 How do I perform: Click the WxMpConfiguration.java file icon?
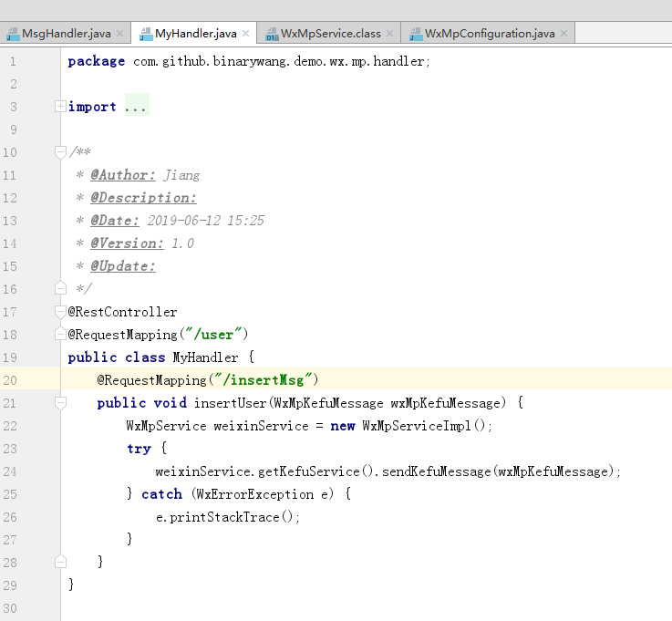pos(416,34)
